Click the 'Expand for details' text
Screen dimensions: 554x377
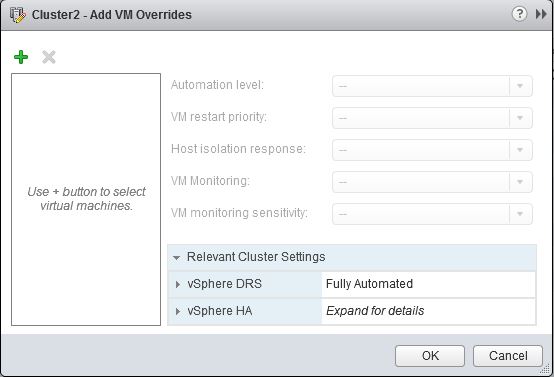(375, 311)
